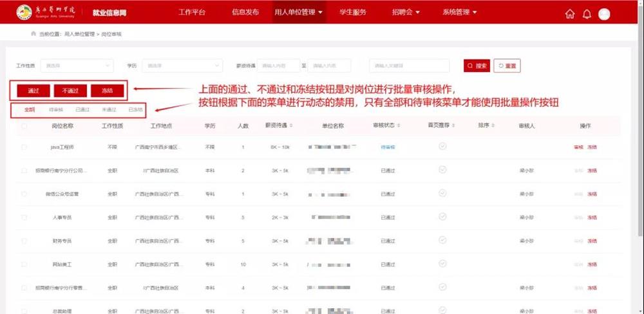Switch to the 待审核 tab
The height and width of the screenshot is (314, 644).
point(56,109)
